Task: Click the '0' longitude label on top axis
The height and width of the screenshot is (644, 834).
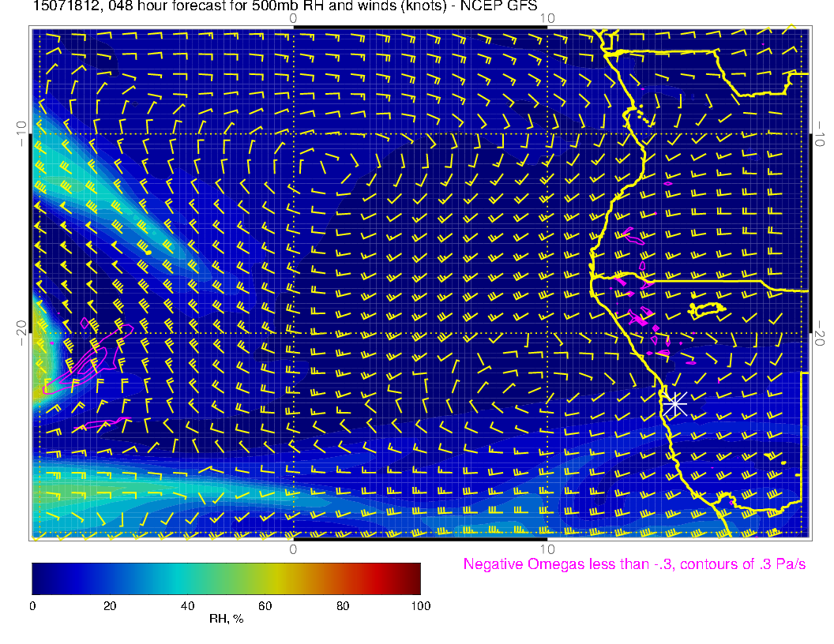Action: (292, 18)
